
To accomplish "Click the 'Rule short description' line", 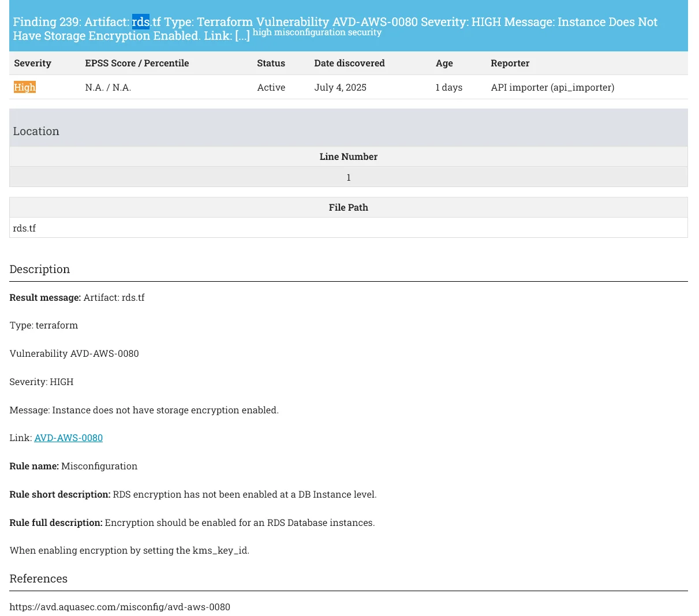I will [x=193, y=495].
